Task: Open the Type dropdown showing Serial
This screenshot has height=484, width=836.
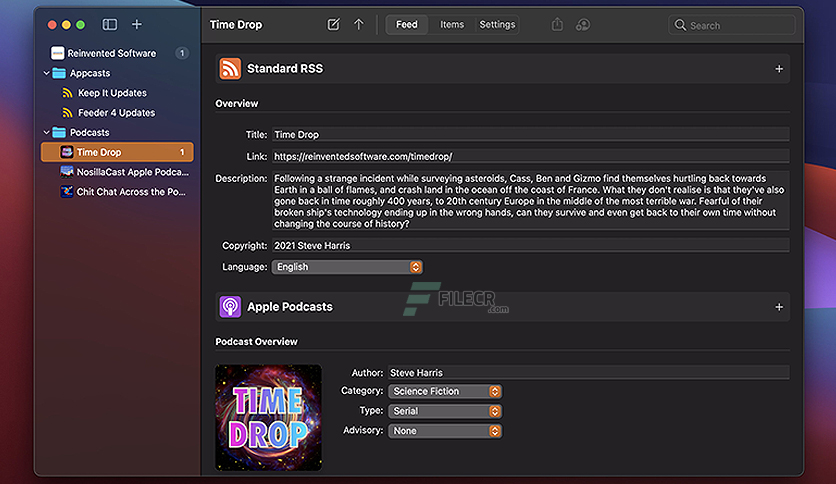Action: click(445, 411)
